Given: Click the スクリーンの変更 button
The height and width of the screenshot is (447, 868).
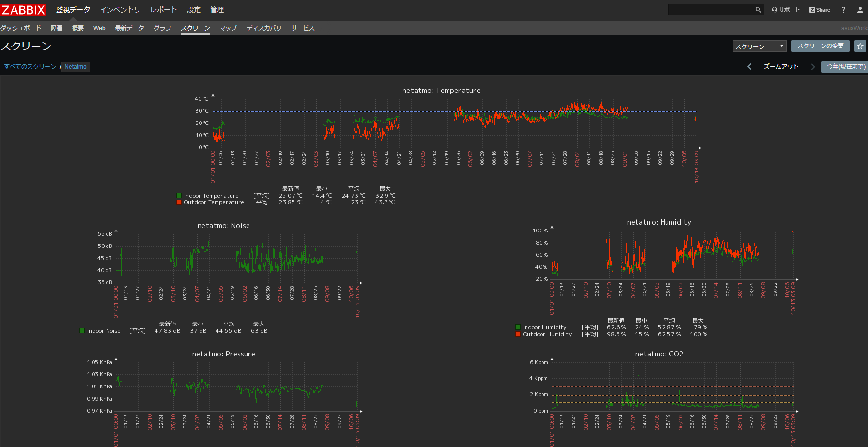Looking at the screenshot, I should [x=820, y=46].
